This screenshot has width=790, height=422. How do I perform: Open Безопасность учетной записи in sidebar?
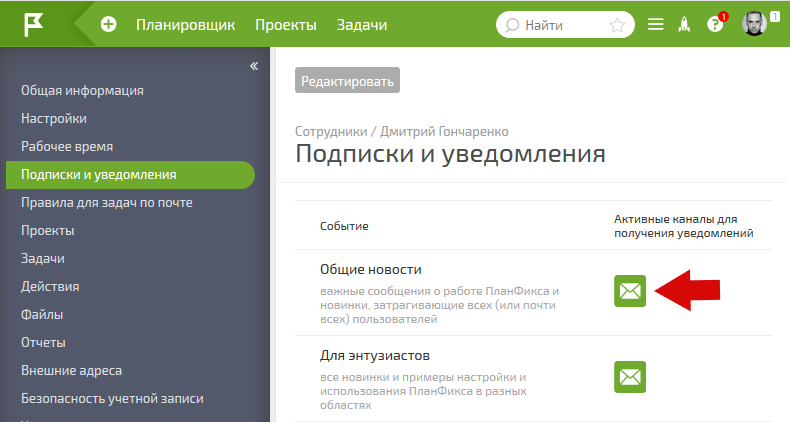click(x=112, y=398)
